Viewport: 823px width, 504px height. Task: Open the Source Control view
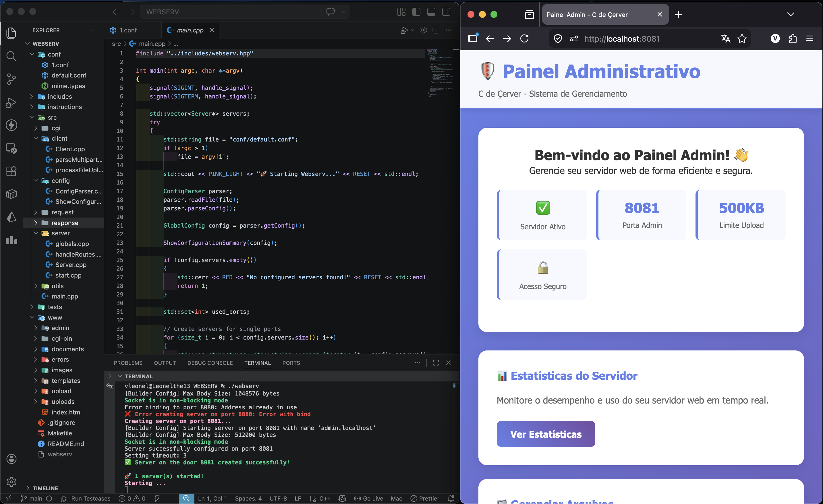tap(11, 79)
